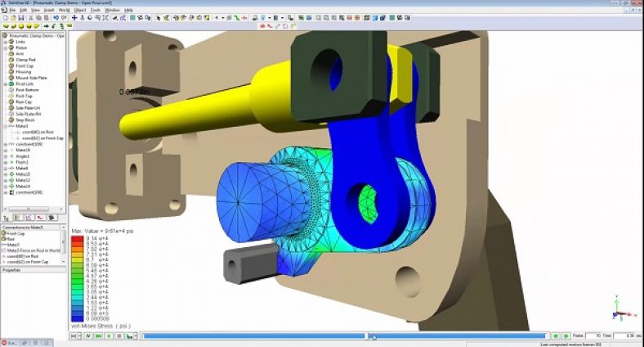
Task: Click the fifth yellow solid shape icon
Action: [x=37, y=26]
